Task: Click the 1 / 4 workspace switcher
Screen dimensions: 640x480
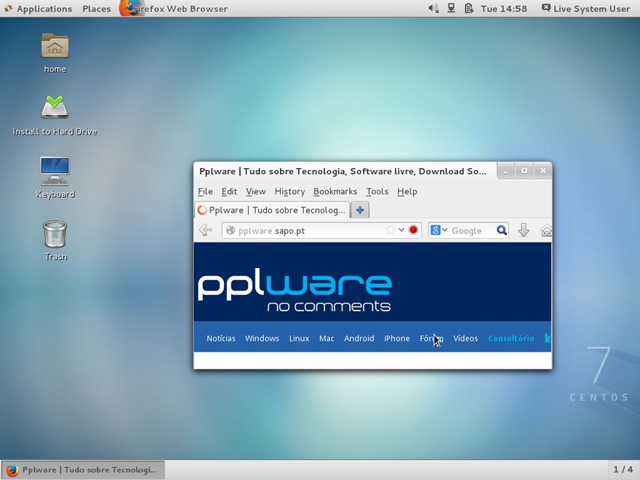Action: (623, 470)
